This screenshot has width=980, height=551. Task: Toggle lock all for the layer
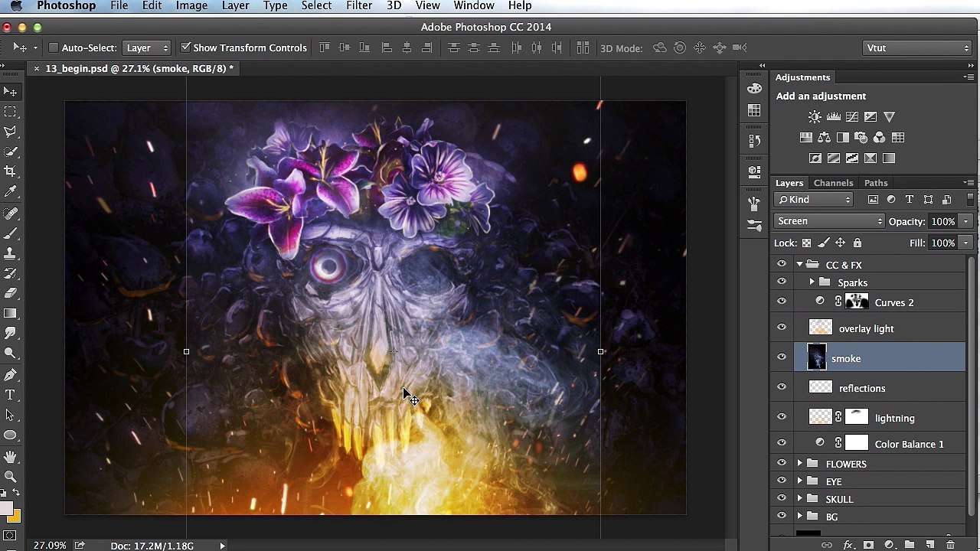(857, 243)
